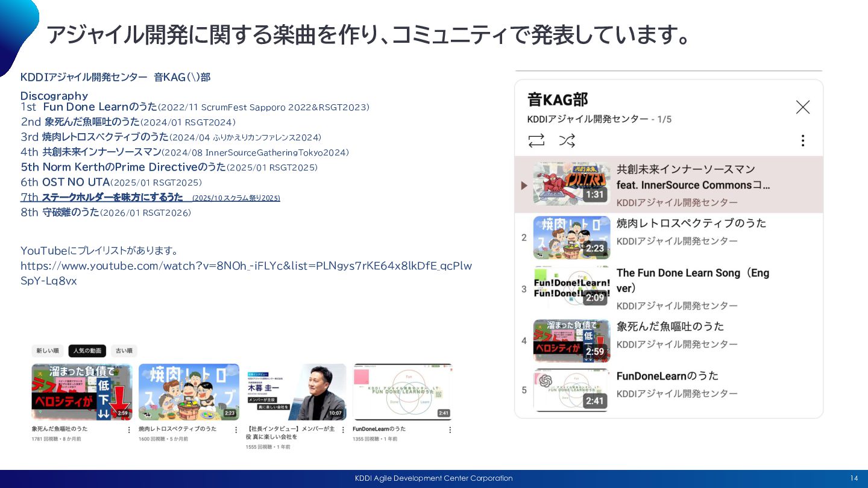The image size is (868, 488).
Task: Toggle playlist shuffle icon
Action: [567, 141]
